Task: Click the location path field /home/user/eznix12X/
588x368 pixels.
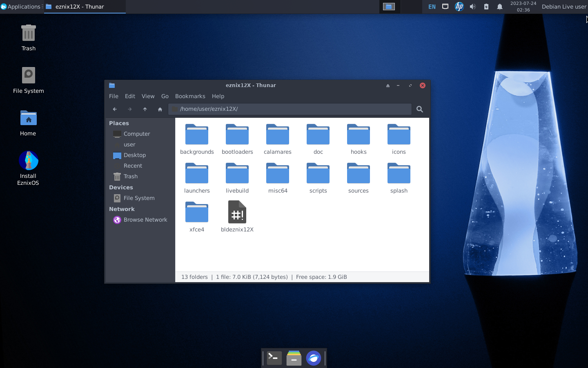Action: pyautogui.click(x=290, y=109)
